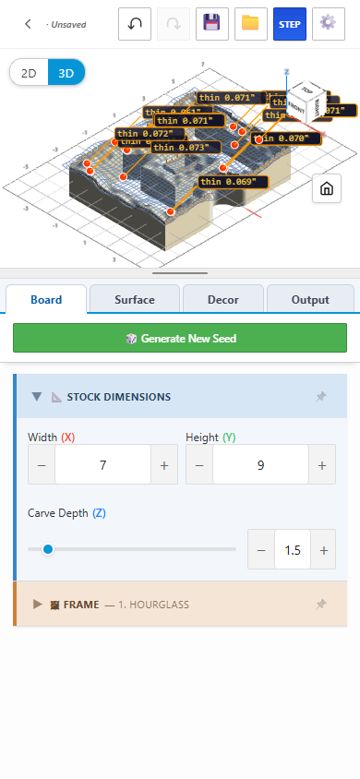Image resolution: width=360 pixels, height=779 pixels.
Task: Reset view with home icon
Action: [x=327, y=188]
